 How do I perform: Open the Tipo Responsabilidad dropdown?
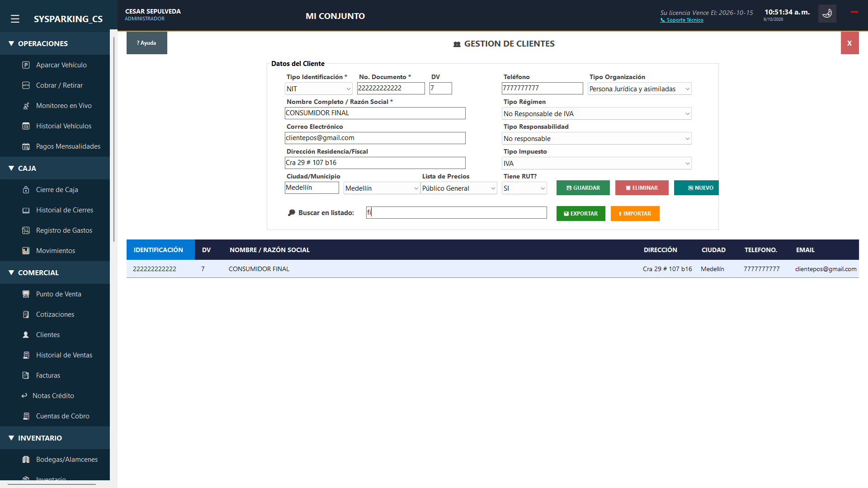click(596, 139)
